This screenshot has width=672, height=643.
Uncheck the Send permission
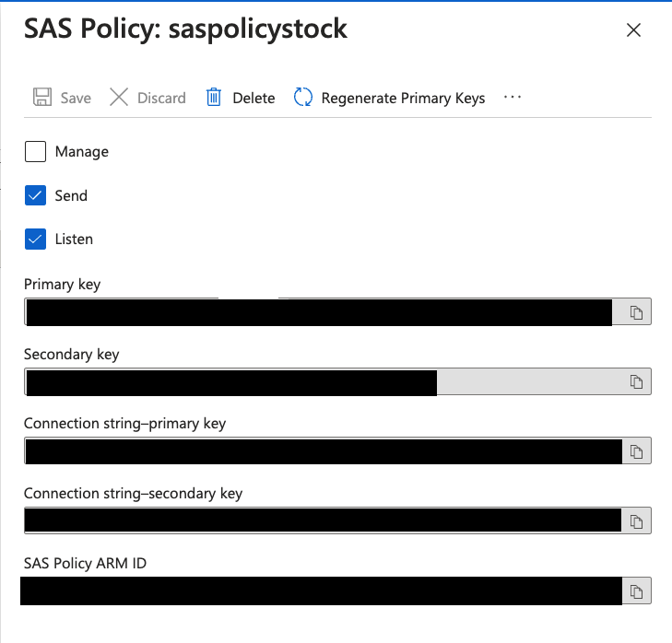click(35, 195)
